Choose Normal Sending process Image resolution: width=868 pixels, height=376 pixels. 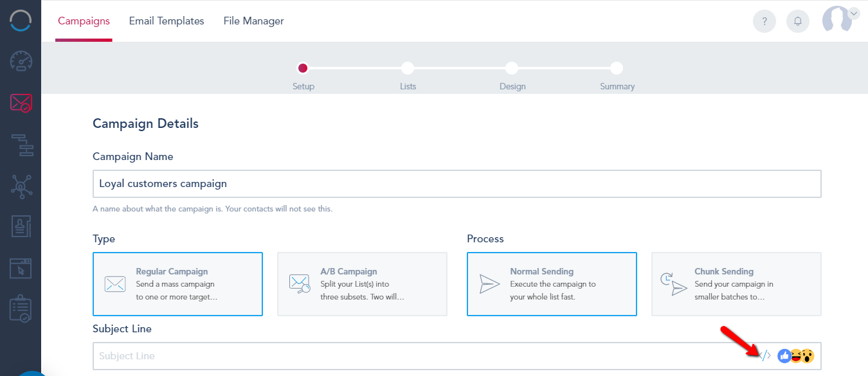[x=552, y=284]
